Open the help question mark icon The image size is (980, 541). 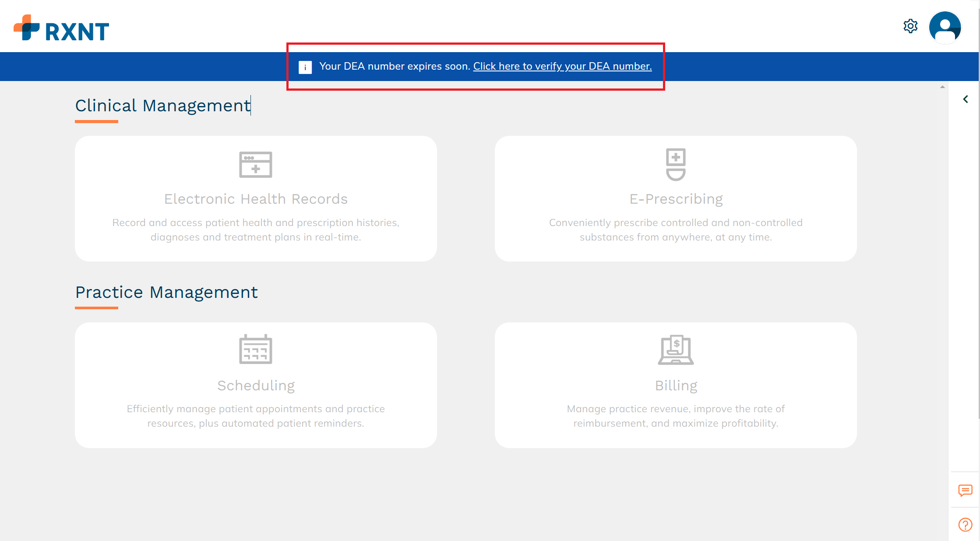(965, 524)
